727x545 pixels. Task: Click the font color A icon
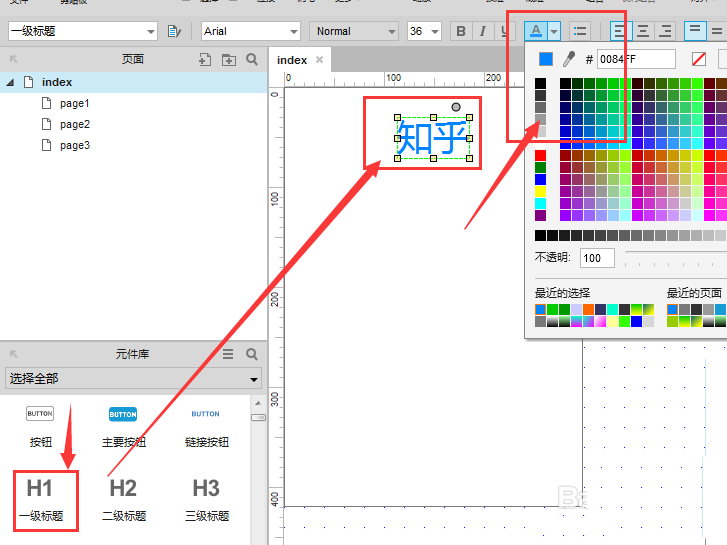[x=536, y=31]
